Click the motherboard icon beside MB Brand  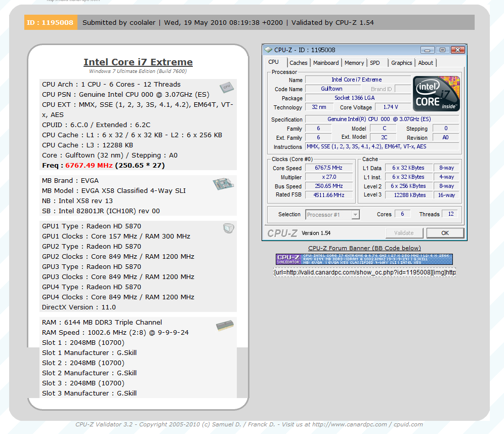point(223,184)
